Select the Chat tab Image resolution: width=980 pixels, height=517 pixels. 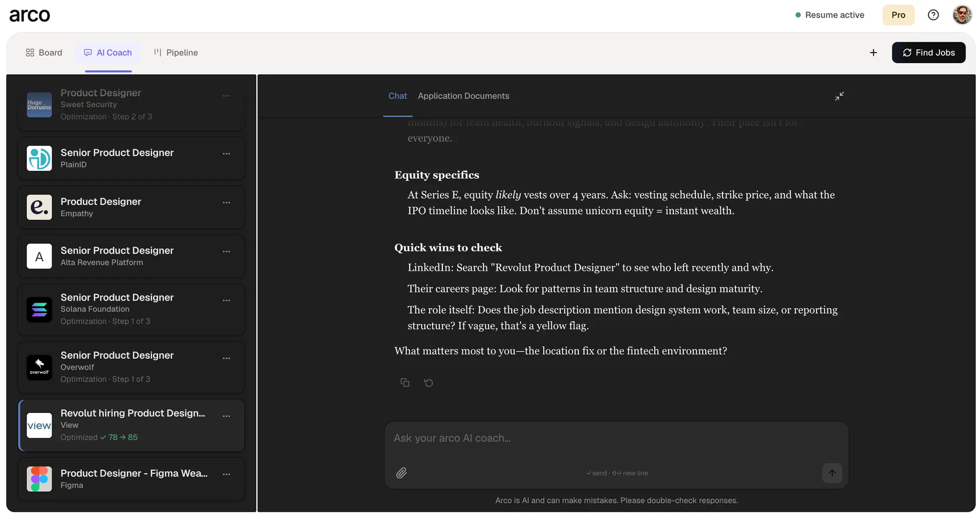[x=398, y=96]
